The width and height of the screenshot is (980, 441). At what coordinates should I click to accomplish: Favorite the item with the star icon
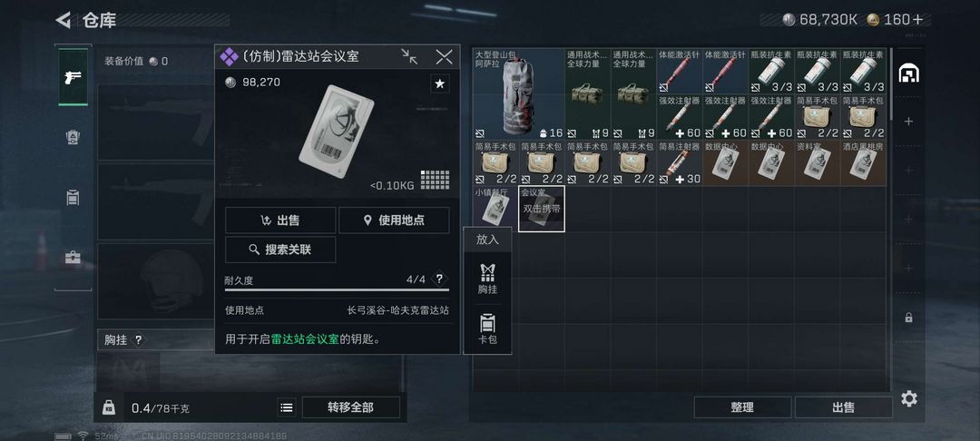tap(440, 83)
